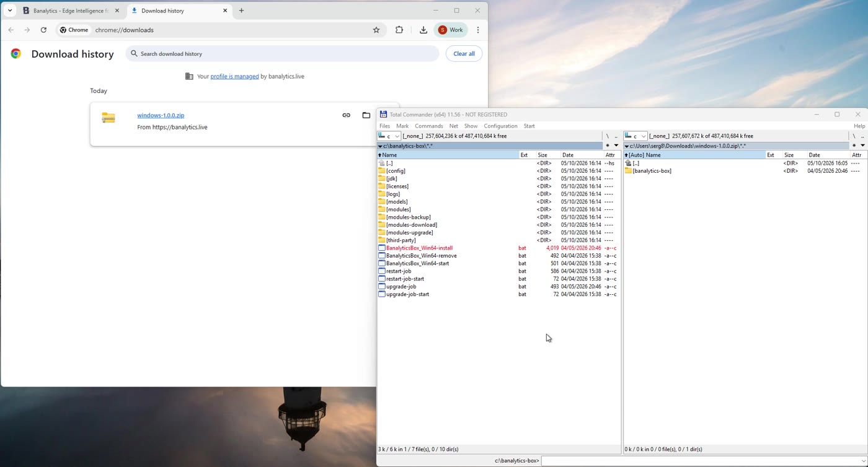
Task: Open the Files menu in Total Commander
Action: (384, 126)
